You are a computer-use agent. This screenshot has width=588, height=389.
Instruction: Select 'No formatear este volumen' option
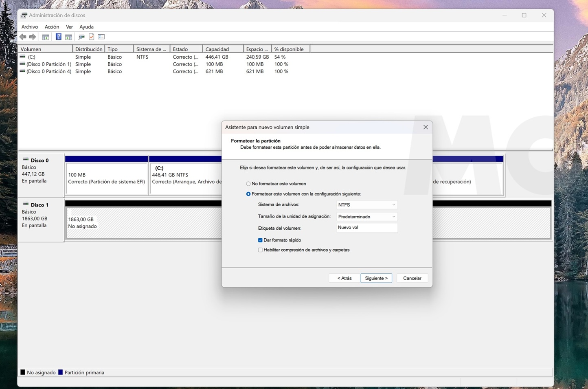(248, 184)
